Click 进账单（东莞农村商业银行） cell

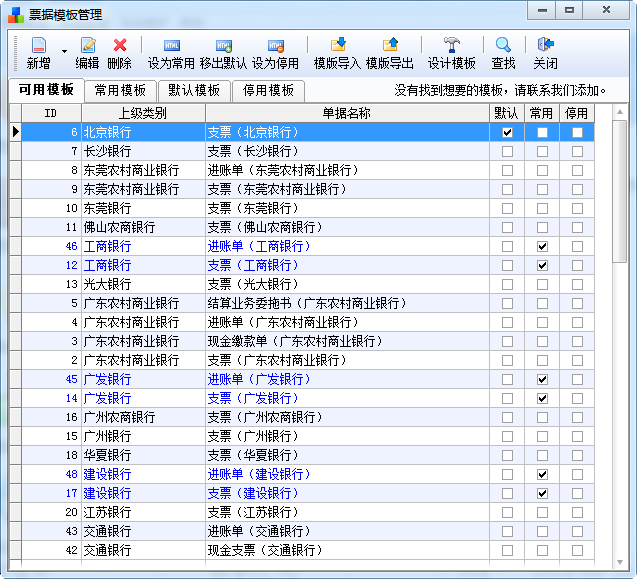pyautogui.click(x=347, y=170)
